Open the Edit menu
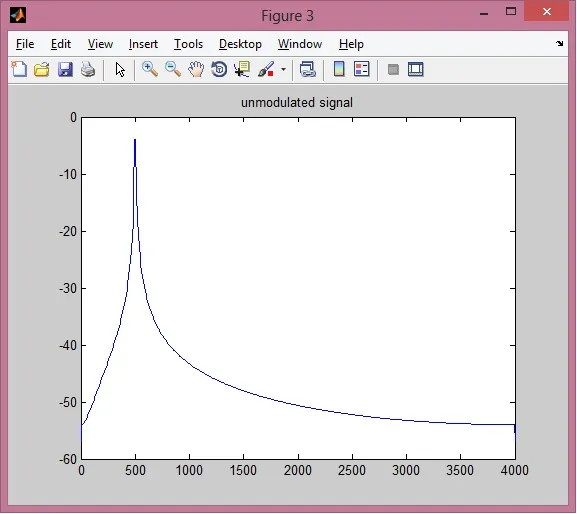 pos(61,44)
